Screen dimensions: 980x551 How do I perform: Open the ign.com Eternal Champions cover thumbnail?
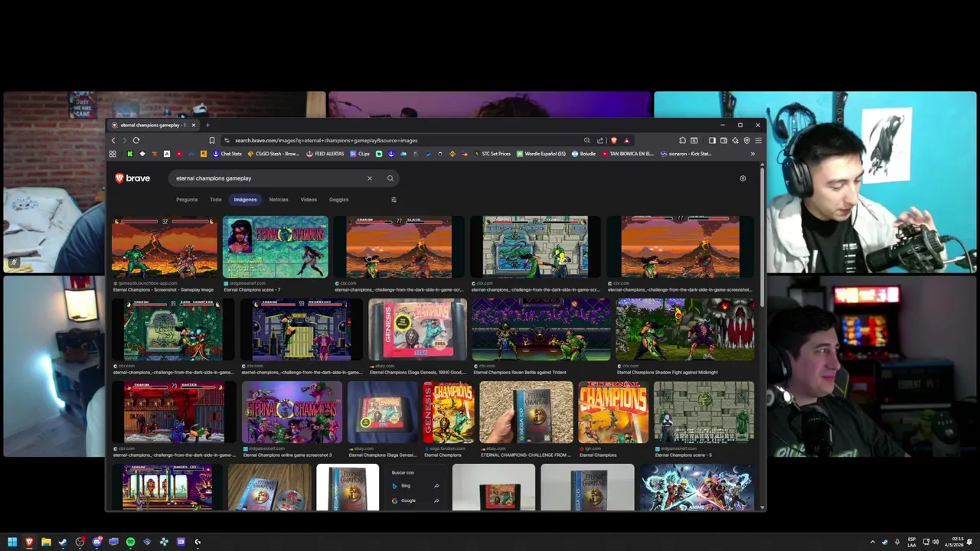tap(613, 412)
